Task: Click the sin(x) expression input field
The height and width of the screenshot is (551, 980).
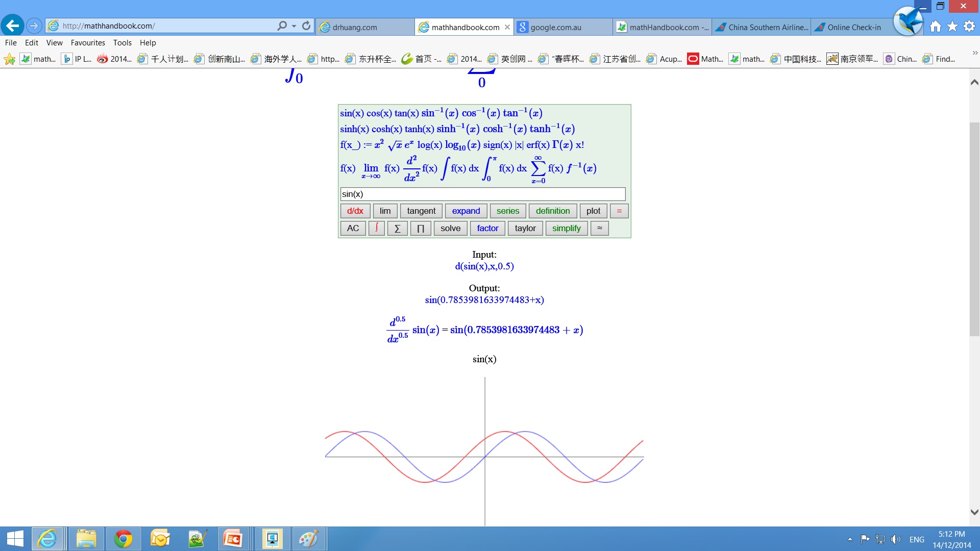Action: tap(482, 194)
